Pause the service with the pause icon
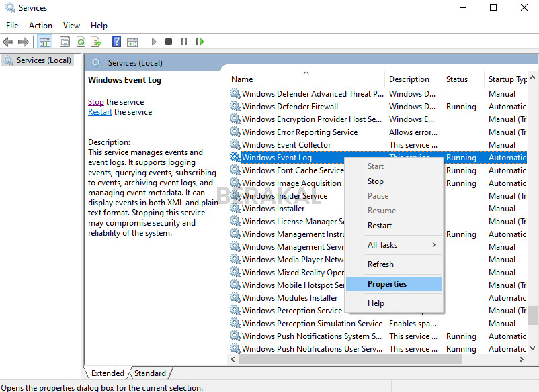The height and width of the screenshot is (392, 539). tap(184, 42)
